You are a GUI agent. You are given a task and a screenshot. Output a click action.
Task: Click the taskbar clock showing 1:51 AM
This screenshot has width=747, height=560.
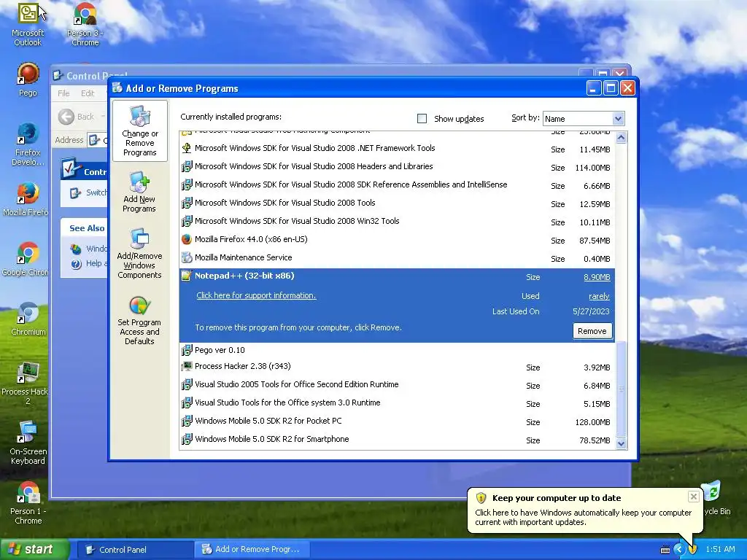coord(720,550)
